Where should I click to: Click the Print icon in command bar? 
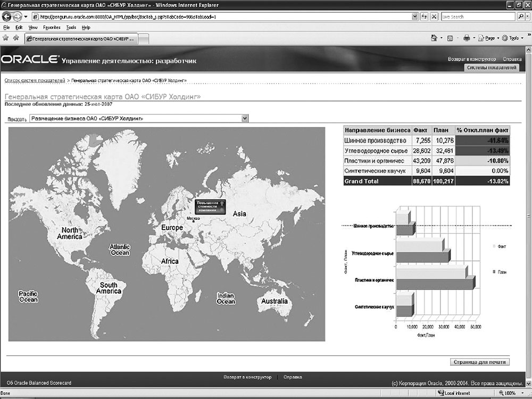click(467, 38)
